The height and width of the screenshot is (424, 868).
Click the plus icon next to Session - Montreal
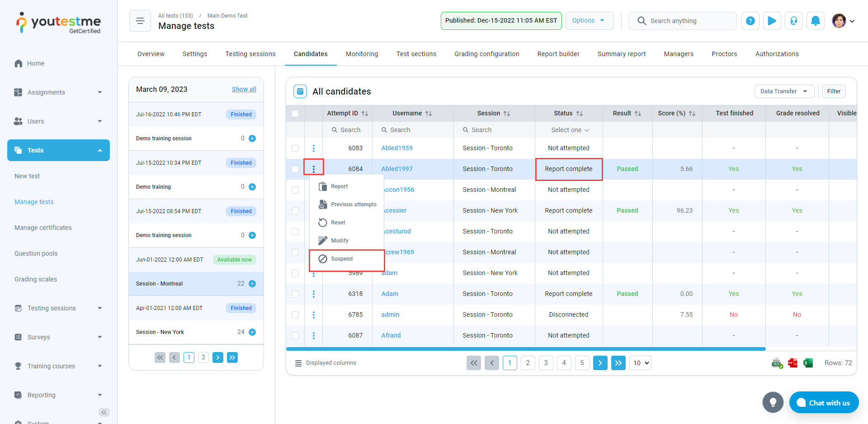pos(252,284)
